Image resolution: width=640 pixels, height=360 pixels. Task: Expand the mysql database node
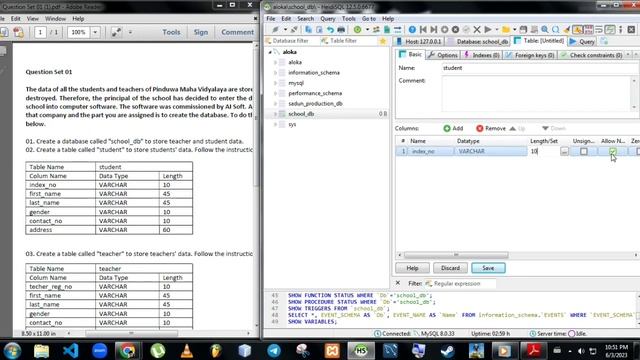[276, 83]
